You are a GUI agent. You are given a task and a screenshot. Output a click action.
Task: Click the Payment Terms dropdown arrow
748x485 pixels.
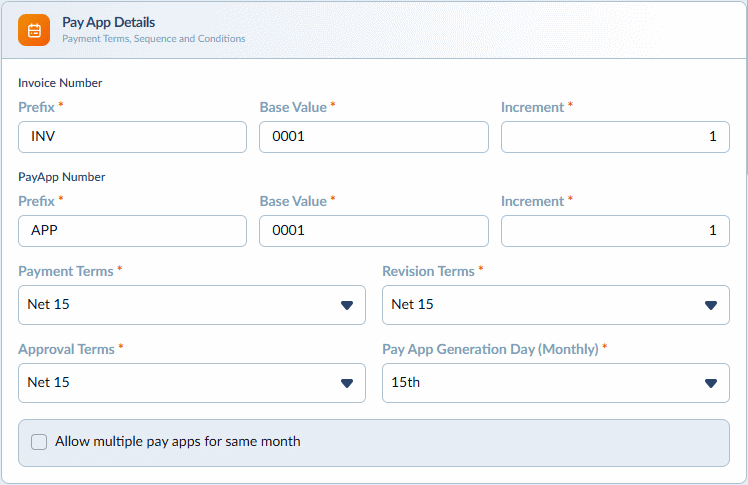pyautogui.click(x=347, y=305)
